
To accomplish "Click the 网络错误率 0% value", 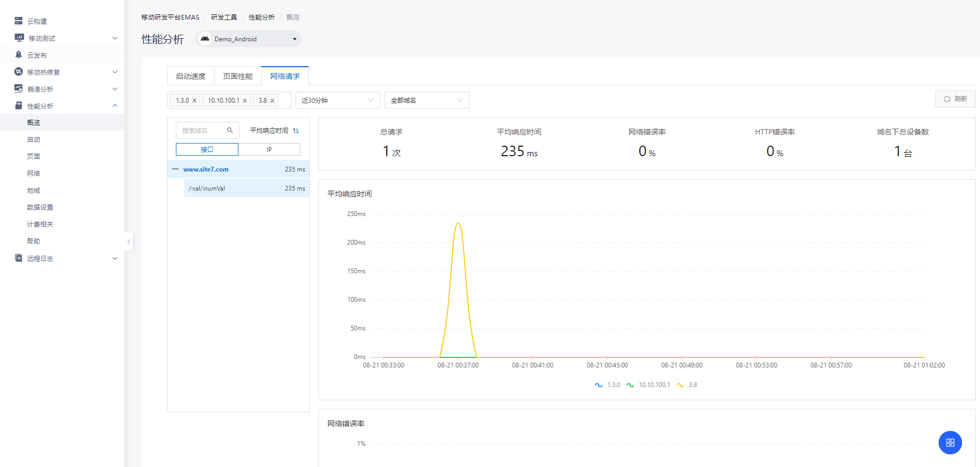I will [x=647, y=152].
